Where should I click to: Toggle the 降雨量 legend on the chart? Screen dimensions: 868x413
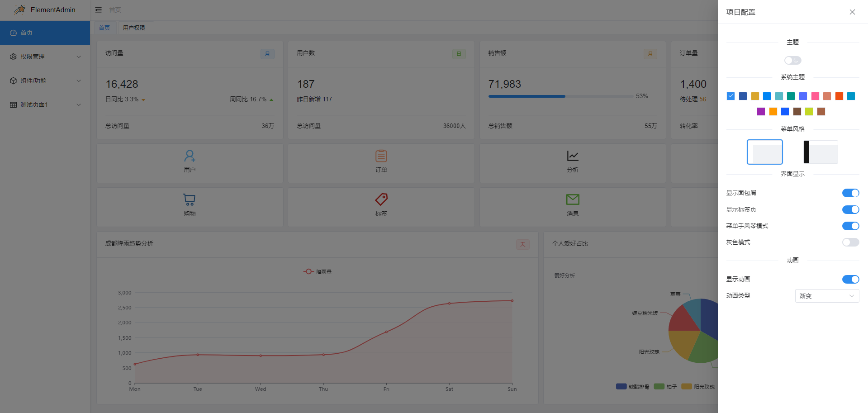coord(318,271)
